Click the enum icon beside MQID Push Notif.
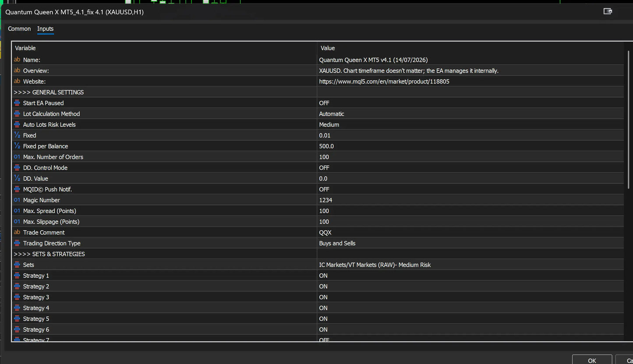The image size is (633, 364). click(17, 189)
